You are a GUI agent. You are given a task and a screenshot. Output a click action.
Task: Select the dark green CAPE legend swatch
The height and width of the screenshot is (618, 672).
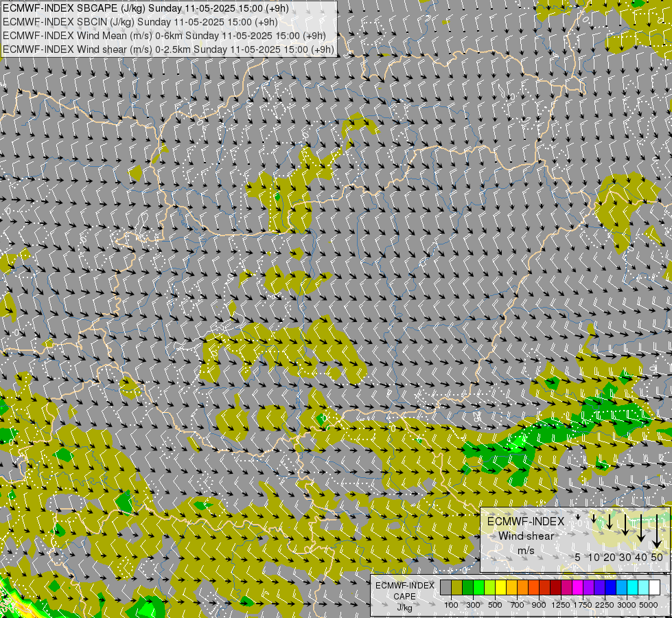click(467, 588)
